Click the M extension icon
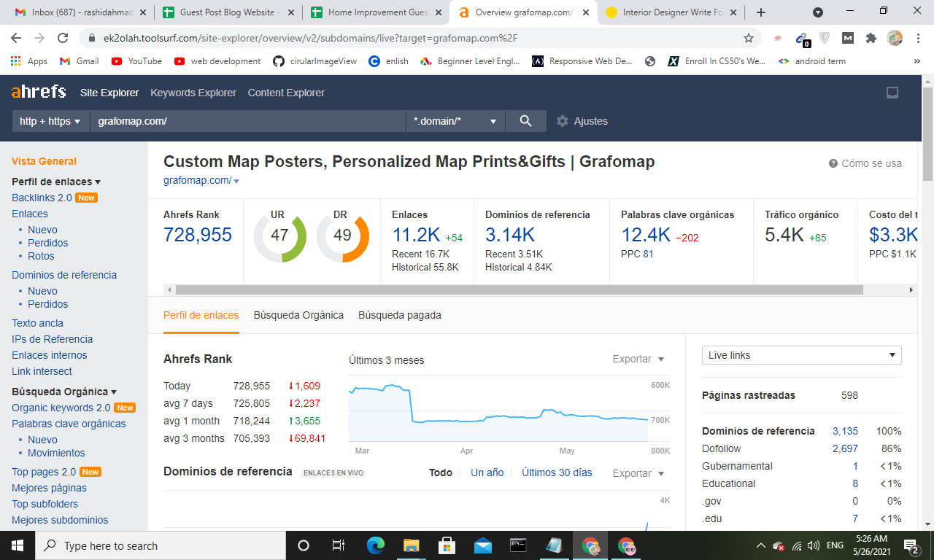Viewport: 934px width, 560px height. tap(848, 38)
